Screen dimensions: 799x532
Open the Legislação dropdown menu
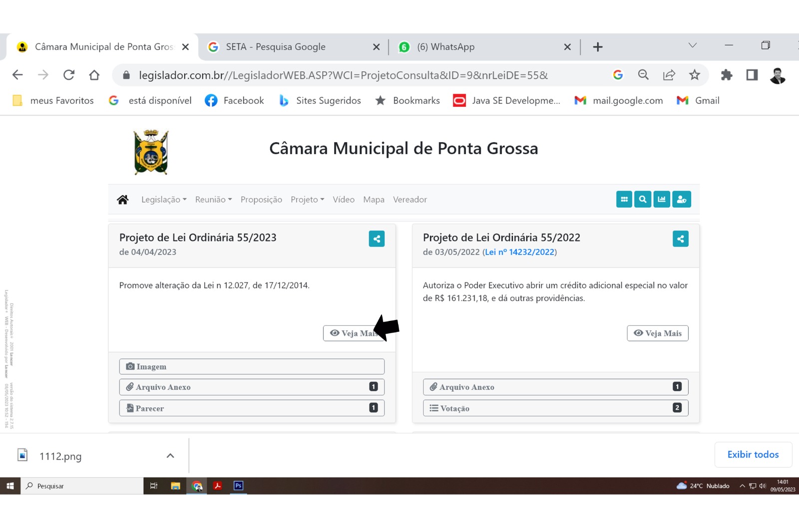click(x=163, y=199)
